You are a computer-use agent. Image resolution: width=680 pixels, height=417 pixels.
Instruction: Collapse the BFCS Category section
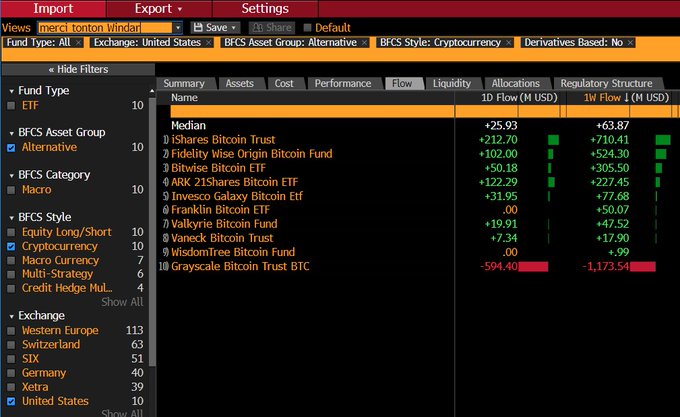(12, 176)
